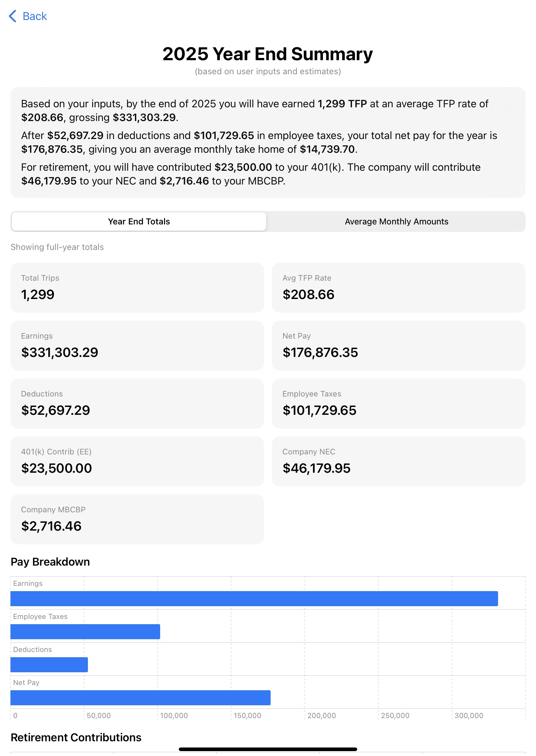Select the Avg TFP Rate card
536x756 pixels.
point(398,287)
